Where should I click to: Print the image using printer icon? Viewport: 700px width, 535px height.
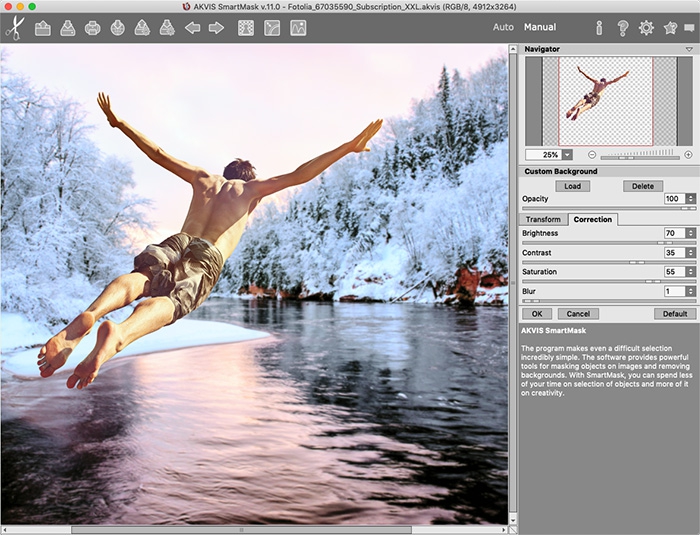coord(93,28)
